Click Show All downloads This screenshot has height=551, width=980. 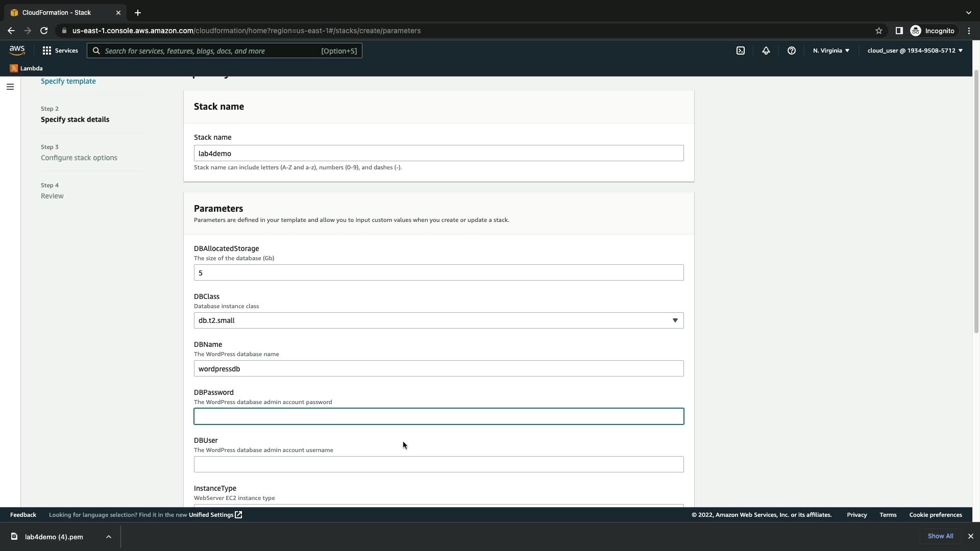tap(940, 536)
